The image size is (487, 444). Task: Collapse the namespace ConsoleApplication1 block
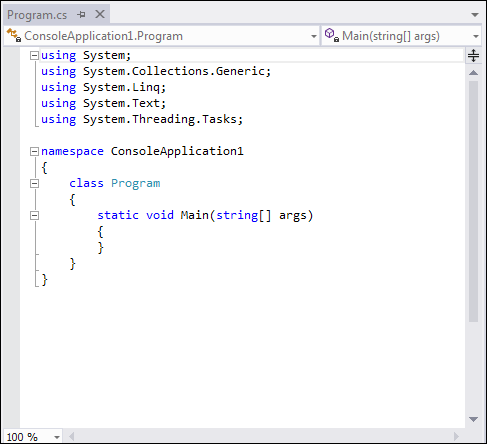(x=34, y=151)
